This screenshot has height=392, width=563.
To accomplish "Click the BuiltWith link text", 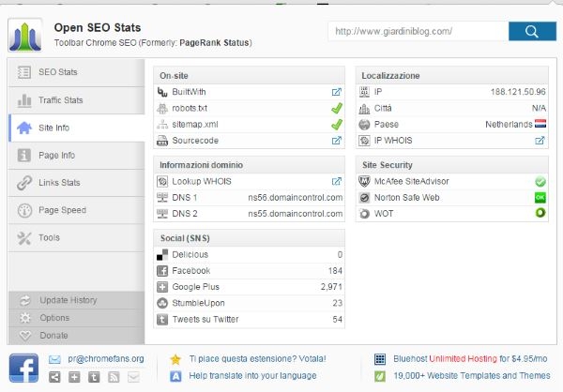I will click(189, 92).
